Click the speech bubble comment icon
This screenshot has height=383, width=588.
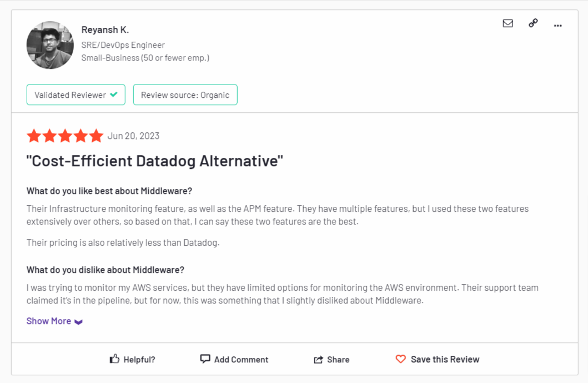(205, 359)
